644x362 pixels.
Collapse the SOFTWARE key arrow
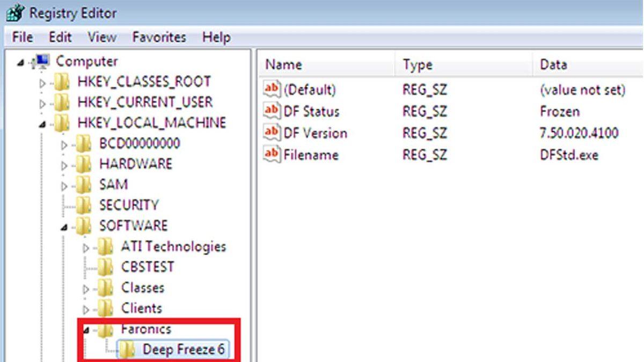click(x=64, y=227)
